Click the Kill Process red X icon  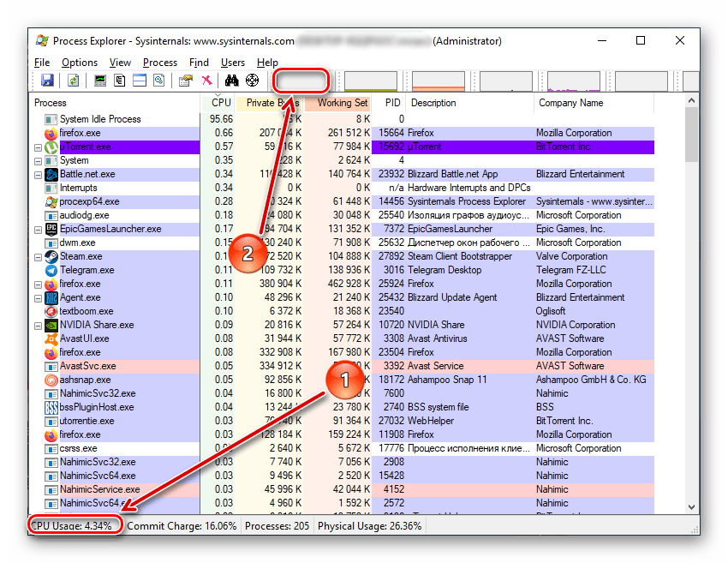pos(206,81)
